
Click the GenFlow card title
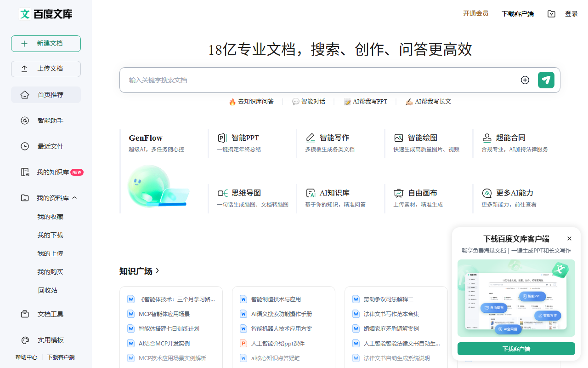tap(146, 138)
